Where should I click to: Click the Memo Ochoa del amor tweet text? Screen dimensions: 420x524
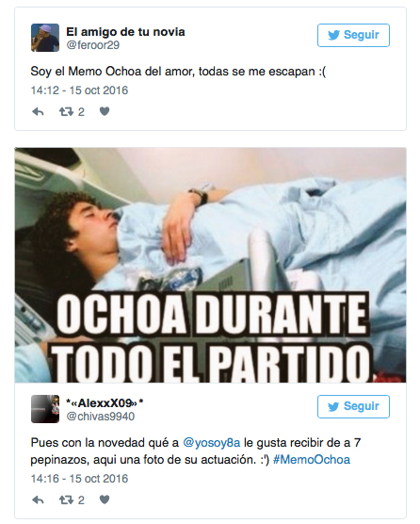tap(178, 72)
